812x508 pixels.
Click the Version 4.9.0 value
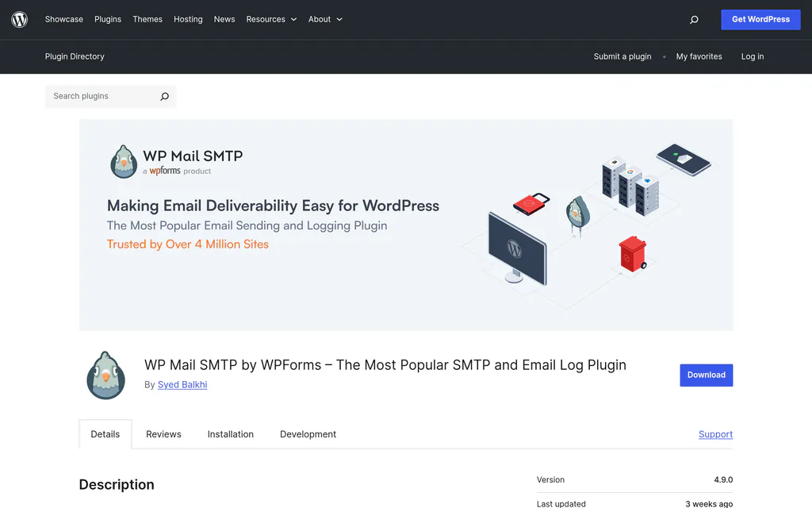click(x=723, y=480)
